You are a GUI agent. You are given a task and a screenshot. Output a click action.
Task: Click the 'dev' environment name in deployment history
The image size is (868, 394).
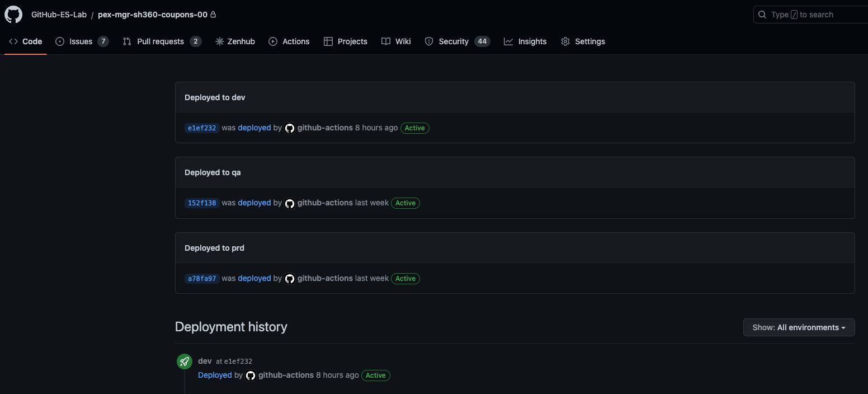click(205, 361)
